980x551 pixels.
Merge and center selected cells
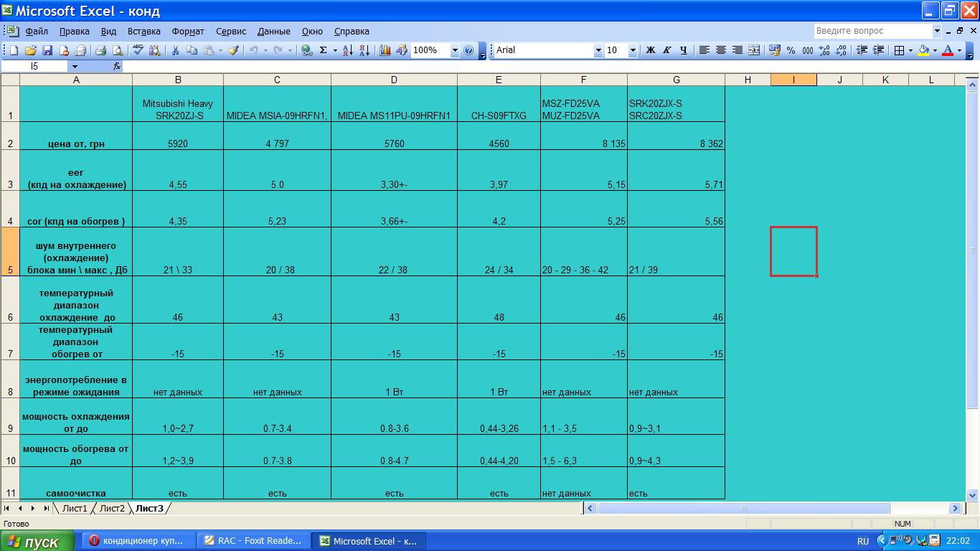754,50
